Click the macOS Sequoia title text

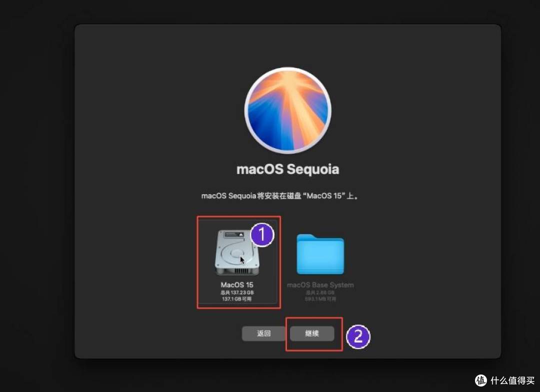[x=288, y=169]
